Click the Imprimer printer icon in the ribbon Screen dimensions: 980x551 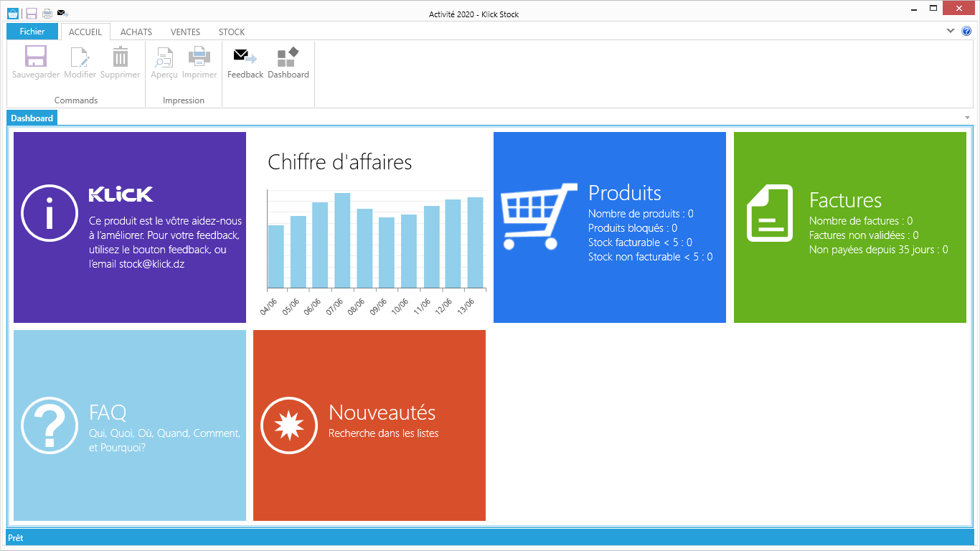click(199, 57)
